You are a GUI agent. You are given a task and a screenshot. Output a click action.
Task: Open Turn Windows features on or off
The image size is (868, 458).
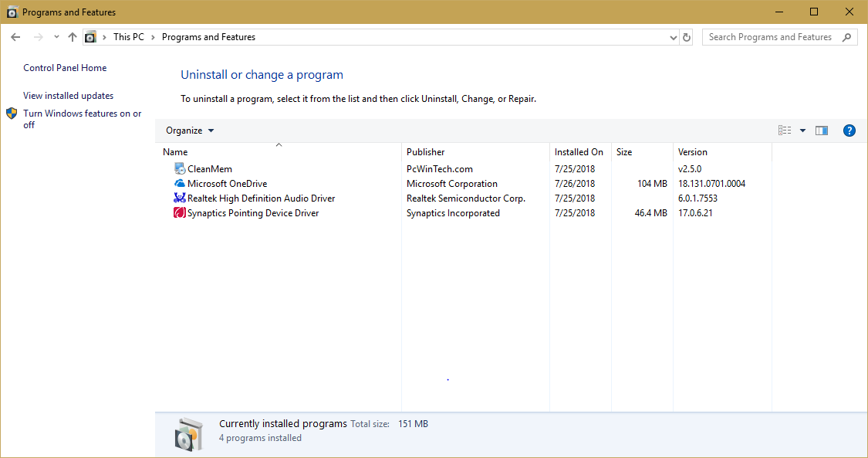(x=82, y=119)
